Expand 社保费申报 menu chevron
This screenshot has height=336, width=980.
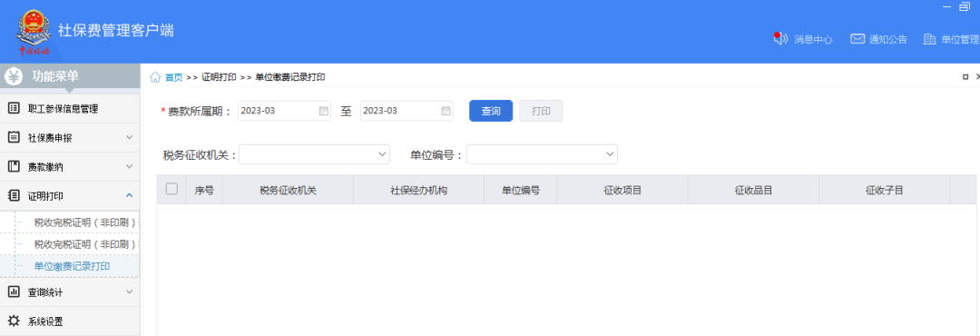coord(130,138)
